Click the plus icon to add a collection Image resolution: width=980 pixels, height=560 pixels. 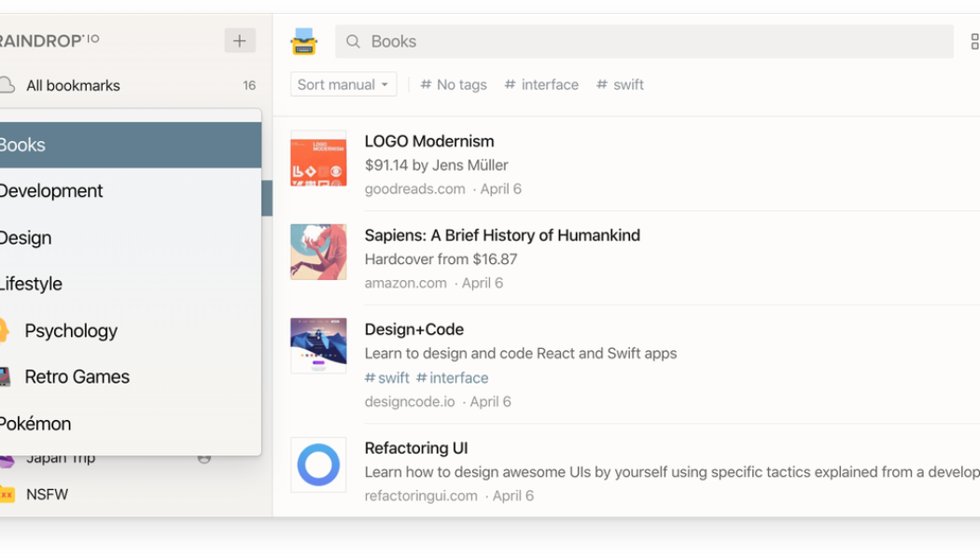239,40
